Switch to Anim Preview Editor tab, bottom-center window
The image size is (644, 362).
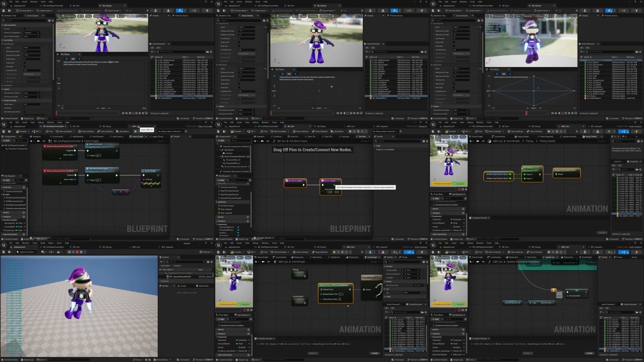pos(394,304)
